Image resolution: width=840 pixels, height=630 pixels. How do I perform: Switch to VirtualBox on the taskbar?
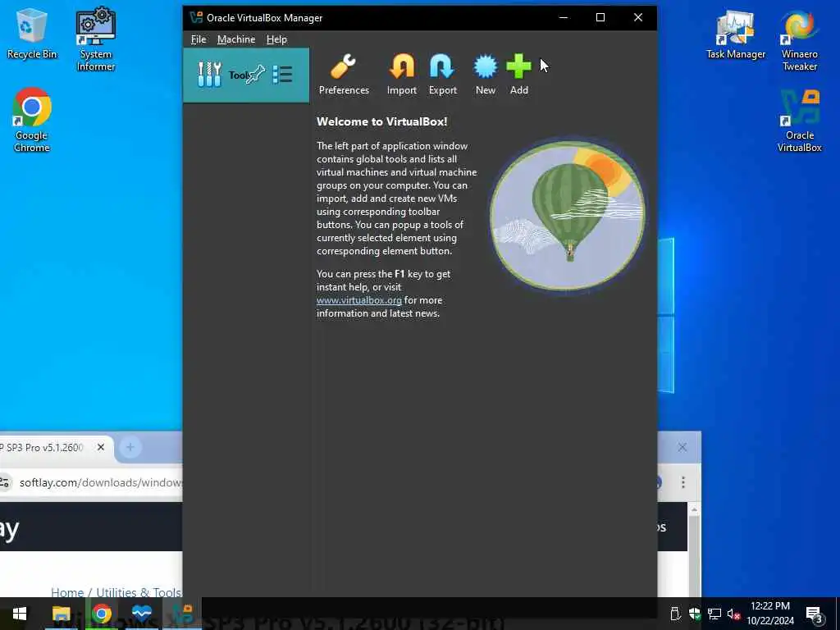coord(182,614)
